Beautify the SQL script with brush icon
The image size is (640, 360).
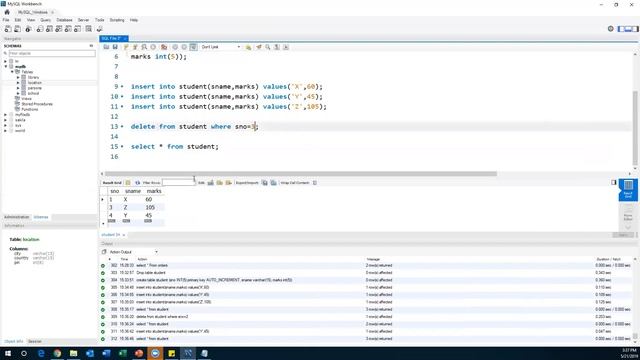(x=259, y=47)
